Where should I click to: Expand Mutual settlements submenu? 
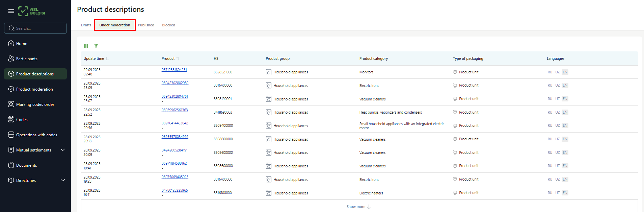point(63,150)
